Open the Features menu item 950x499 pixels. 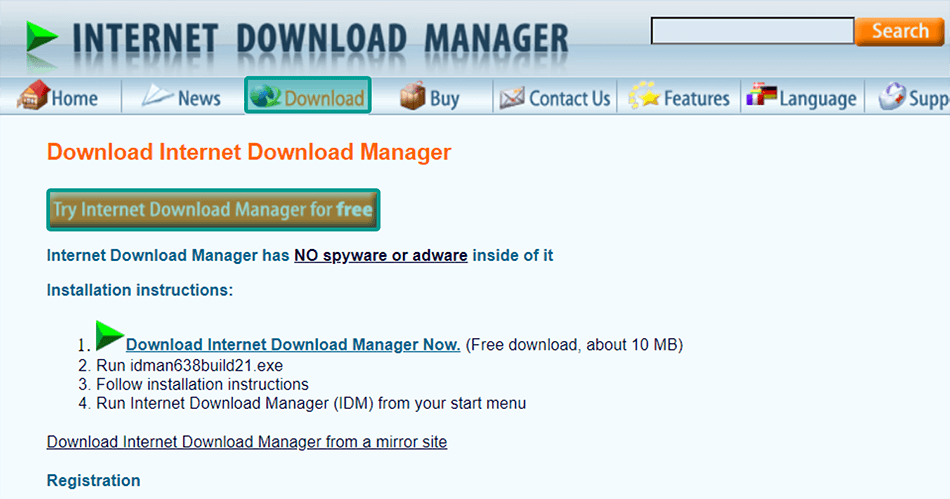pos(697,98)
